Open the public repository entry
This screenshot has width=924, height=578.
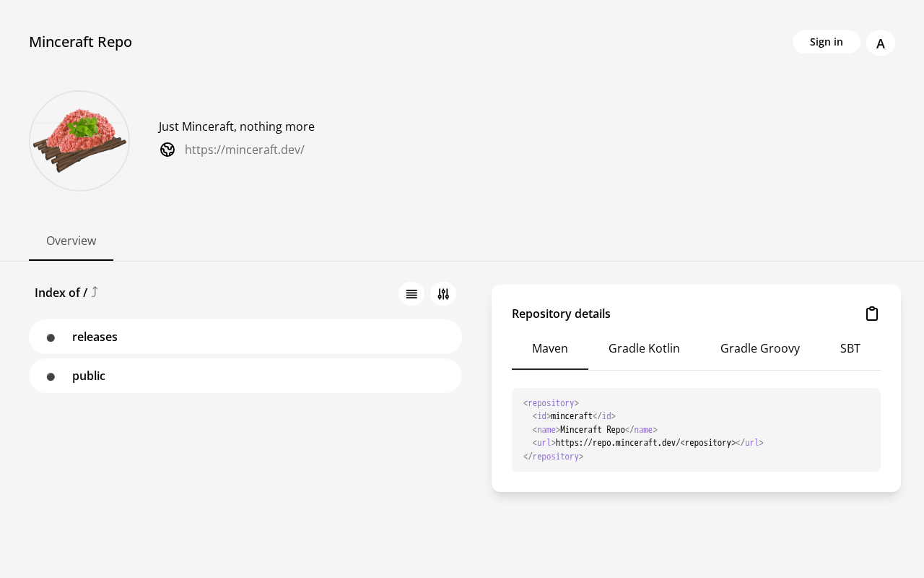245,376
